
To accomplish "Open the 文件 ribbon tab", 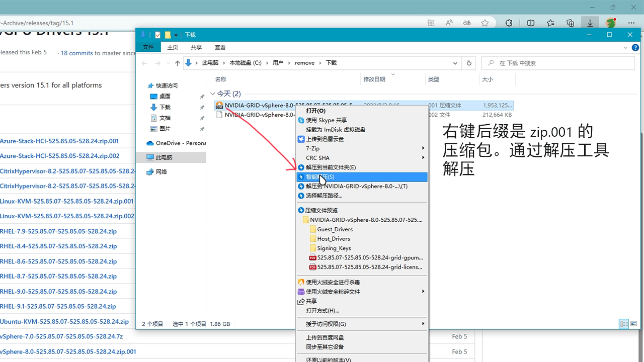I will click(x=148, y=47).
